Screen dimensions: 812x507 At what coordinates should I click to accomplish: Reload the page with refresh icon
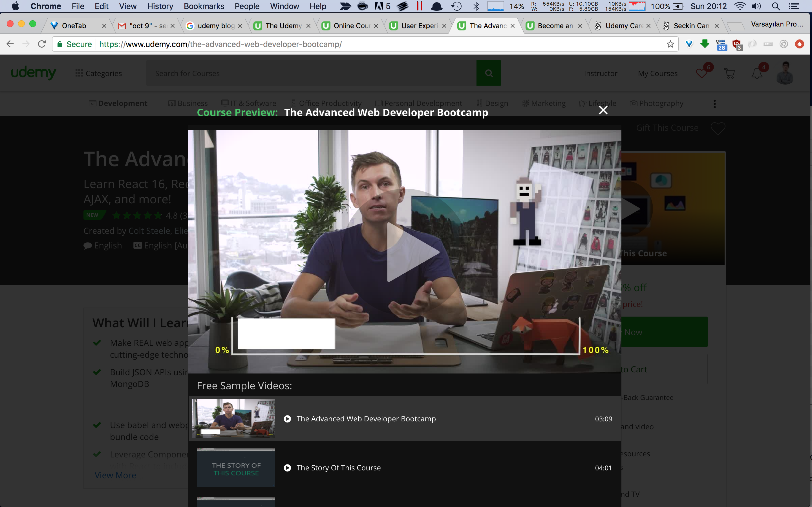point(42,44)
